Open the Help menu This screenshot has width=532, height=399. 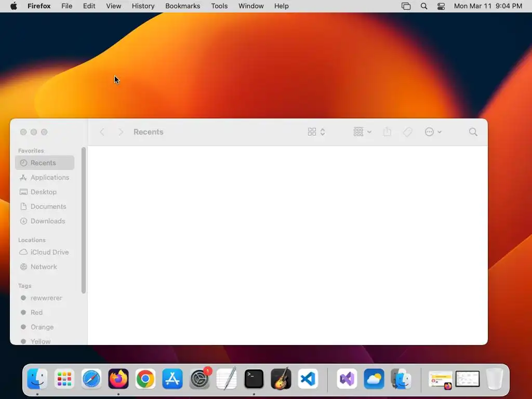click(x=281, y=6)
